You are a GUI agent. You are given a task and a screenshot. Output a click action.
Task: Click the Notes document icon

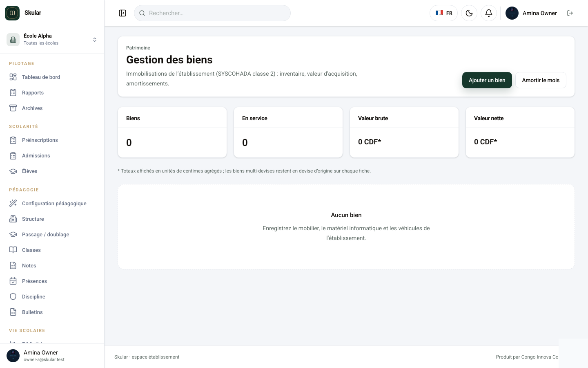[13, 265]
